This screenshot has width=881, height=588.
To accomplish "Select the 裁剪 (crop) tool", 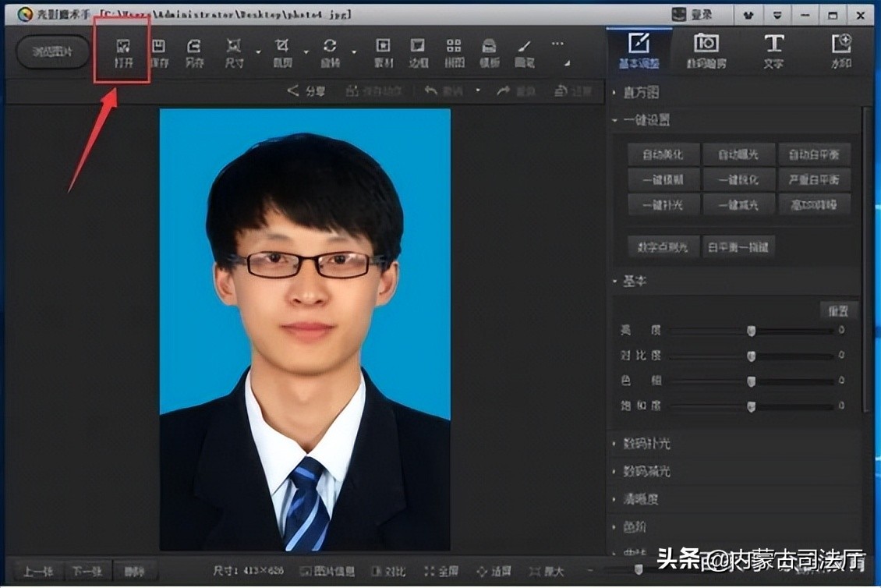I will click(x=283, y=51).
